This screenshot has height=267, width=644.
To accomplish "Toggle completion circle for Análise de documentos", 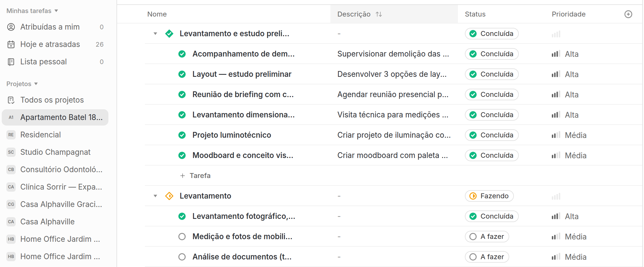I will 182,257.
